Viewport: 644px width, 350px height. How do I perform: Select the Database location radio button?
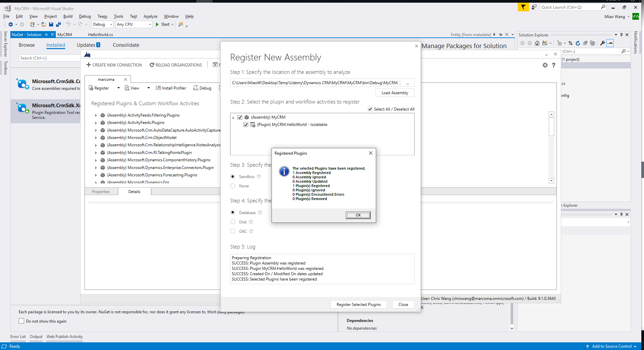[x=233, y=212]
